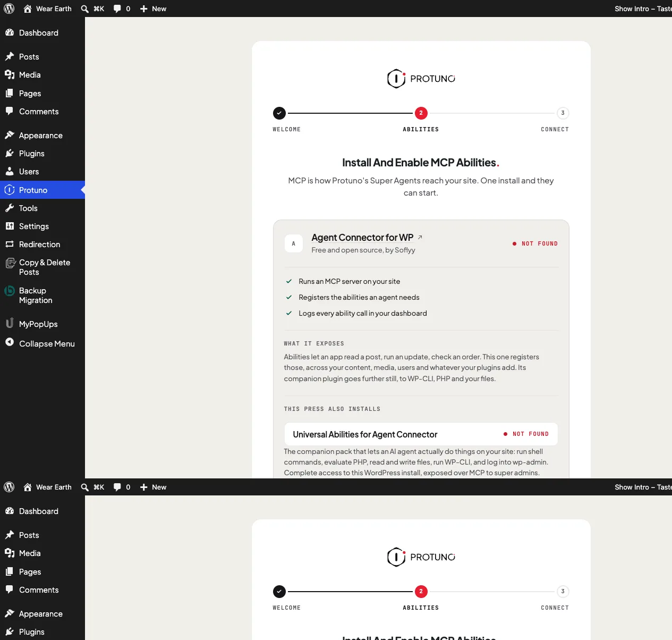Click the fully visible "Install And Enable MCP Abilities" heading
This screenshot has height=640, width=672.
tap(421, 162)
